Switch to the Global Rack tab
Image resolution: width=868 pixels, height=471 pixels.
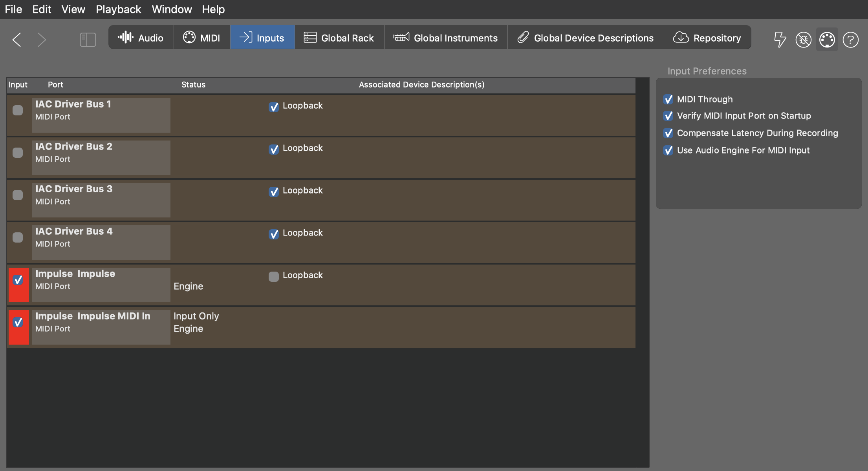point(339,38)
